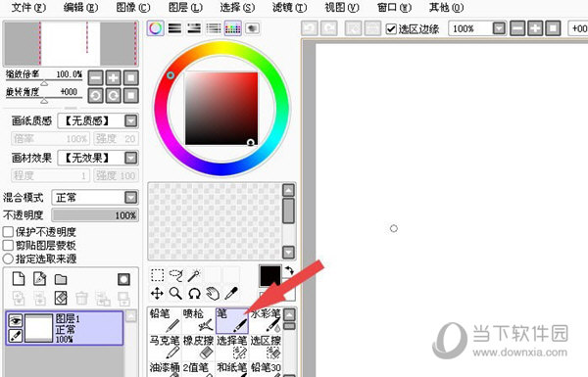Viewport: 588px width, 377px height.
Task: Zoom in with navigator plus button
Action: (x=114, y=78)
